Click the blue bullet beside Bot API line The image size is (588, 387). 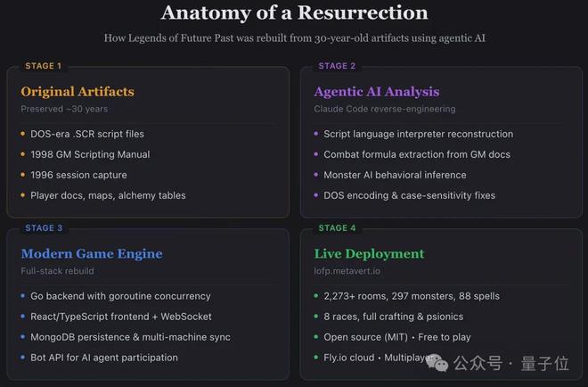[x=22, y=358]
